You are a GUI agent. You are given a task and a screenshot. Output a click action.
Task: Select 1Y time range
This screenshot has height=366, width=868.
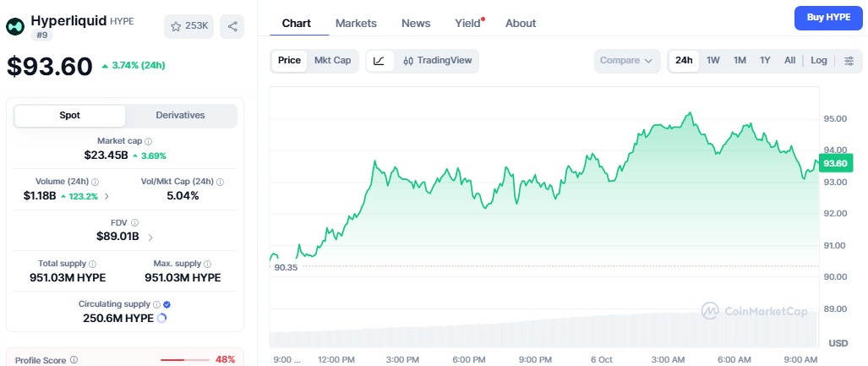click(x=765, y=60)
